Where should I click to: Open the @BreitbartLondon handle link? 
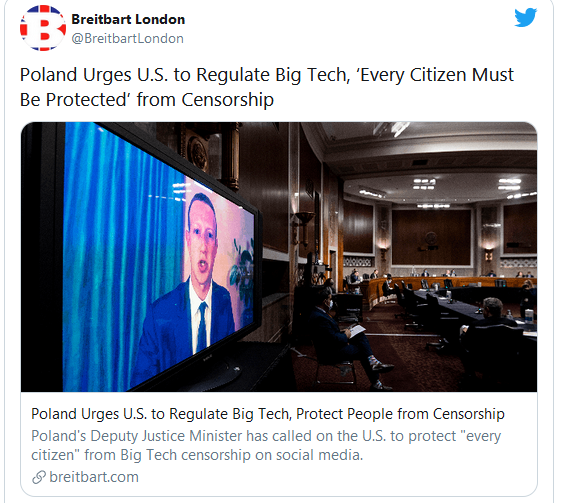coord(127,38)
